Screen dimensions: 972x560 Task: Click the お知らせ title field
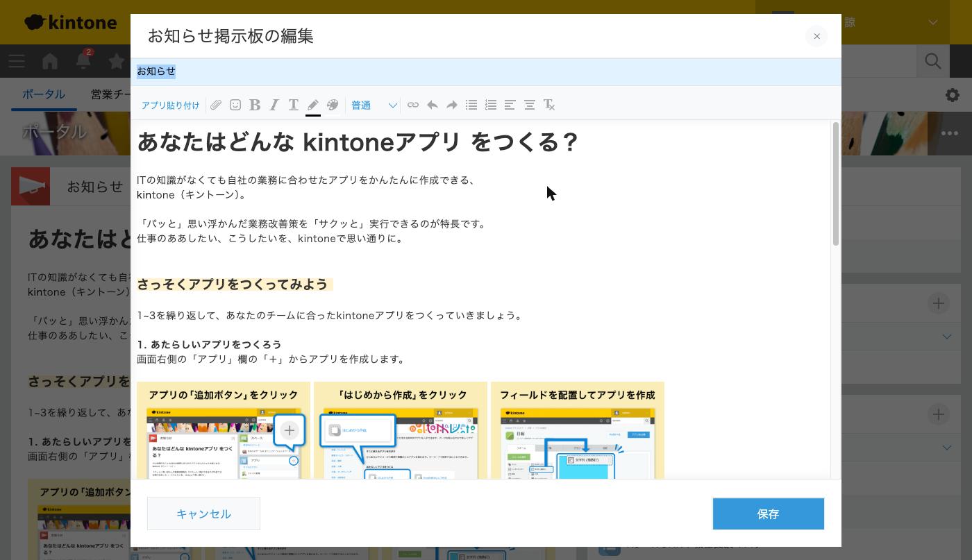click(x=486, y=71)
